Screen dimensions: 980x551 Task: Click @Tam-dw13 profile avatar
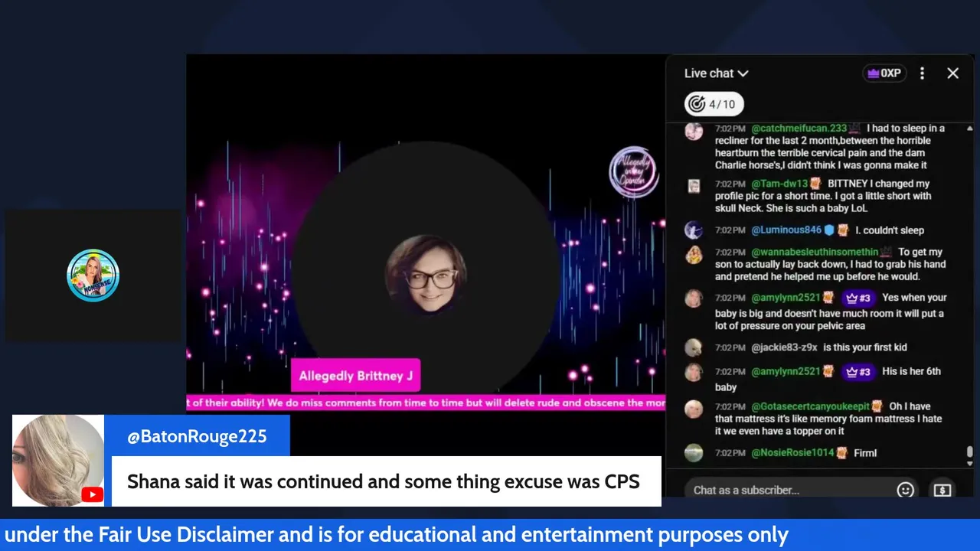tap(694, 186)
